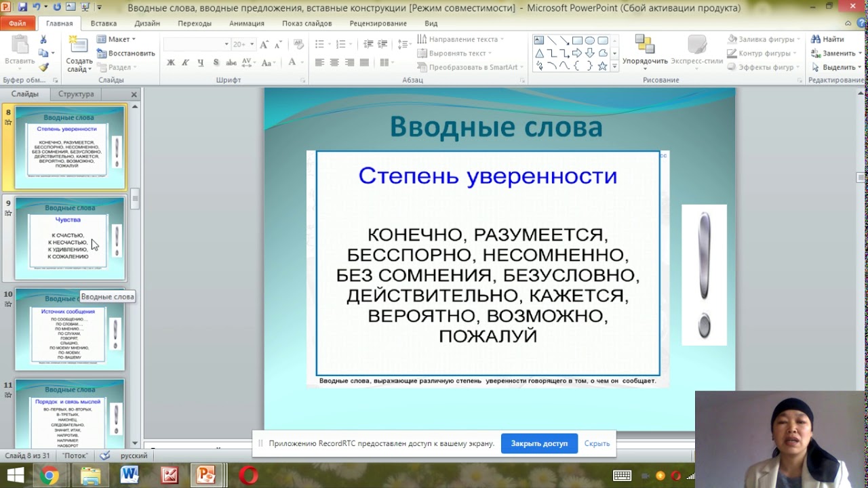Select the Right Arrow shape
This screenshot has height=488, width=868.
tap(577, 54)
